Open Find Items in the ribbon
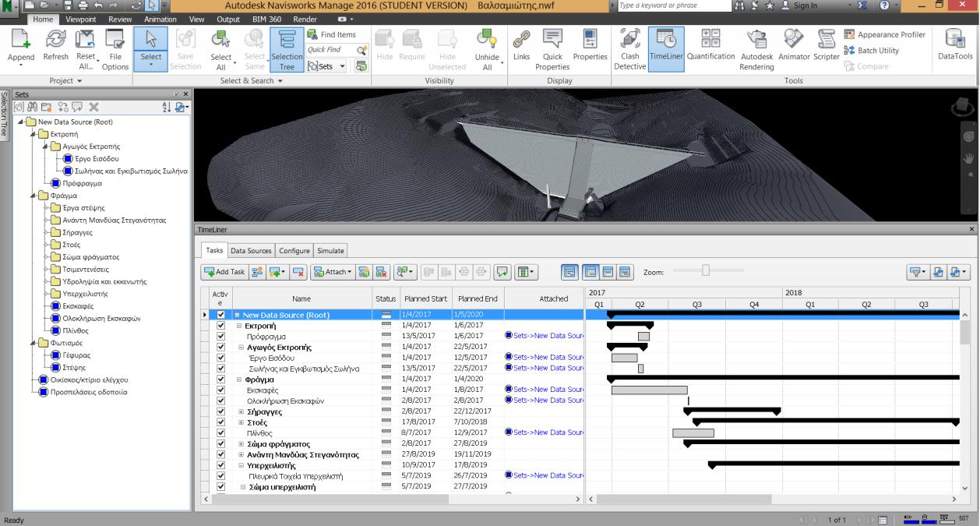 332,34
